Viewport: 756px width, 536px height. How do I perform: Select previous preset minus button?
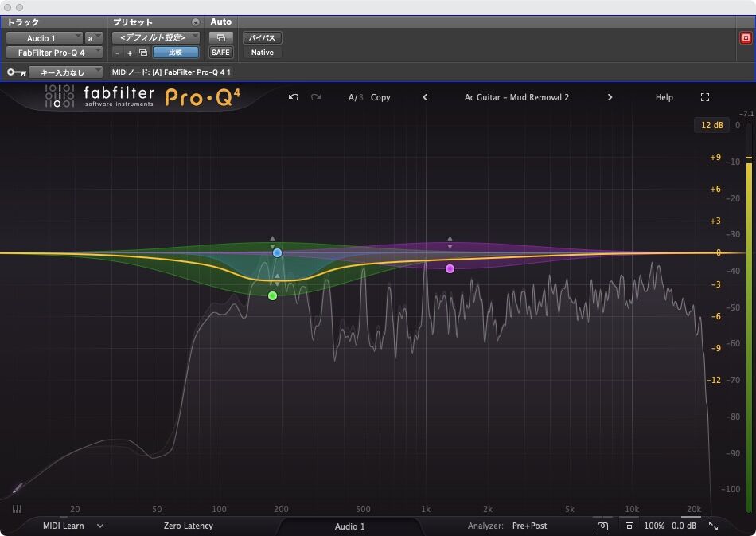(117, 53)
